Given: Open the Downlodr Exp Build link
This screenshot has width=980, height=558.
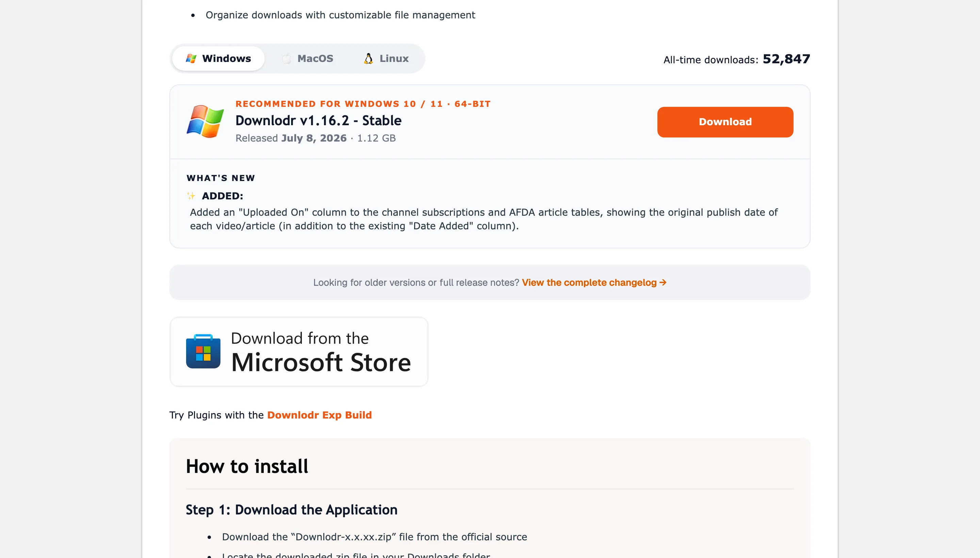Looking at the screenshot, I should [x=319, y=415].
